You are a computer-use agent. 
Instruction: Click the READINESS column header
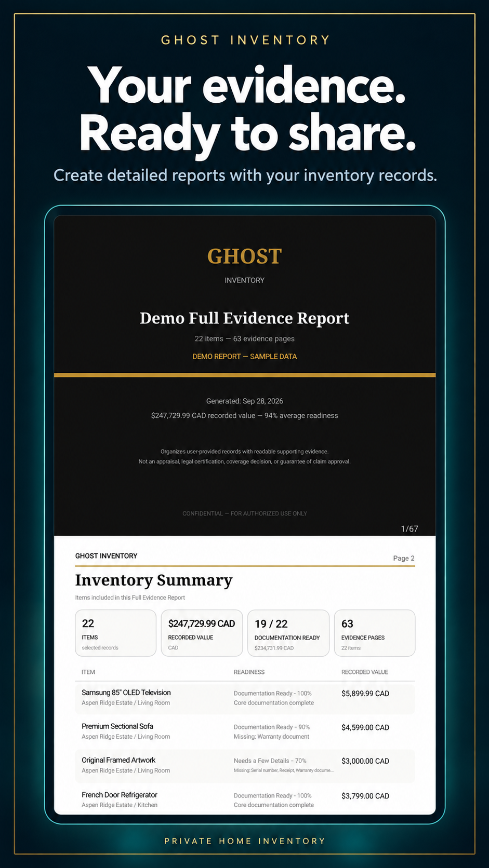click(249, 672)
